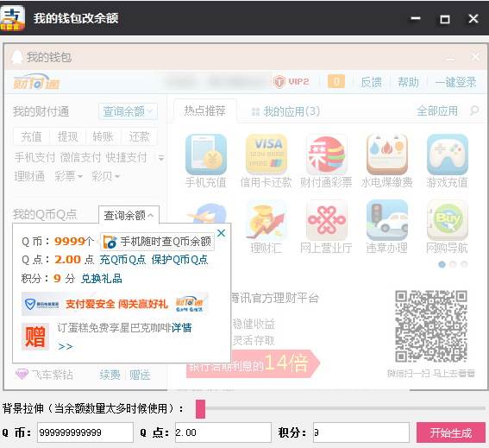This screenshot has width=489, height=448.
Task: Click the 手机随时查Q币余额 button
Action: (x=158, y=242)
